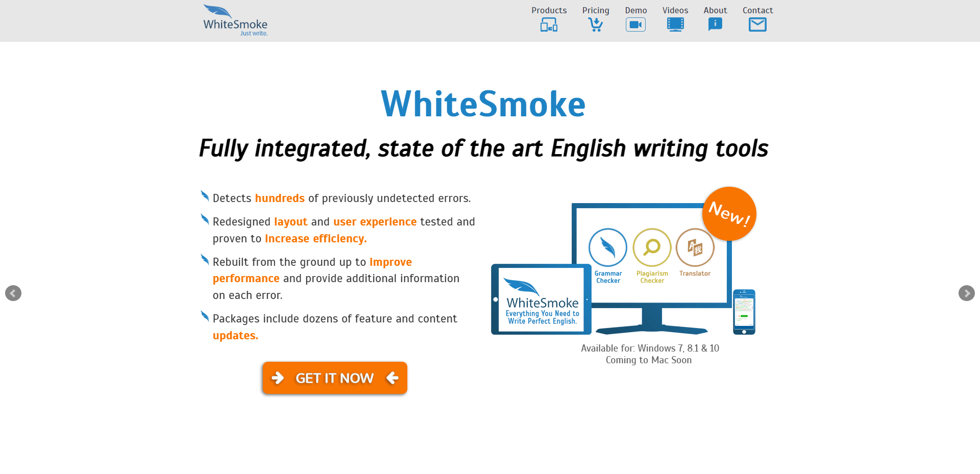Click feather bullet beside 'Redesigned layout'
980x474 pixels.
pos(205,219)
